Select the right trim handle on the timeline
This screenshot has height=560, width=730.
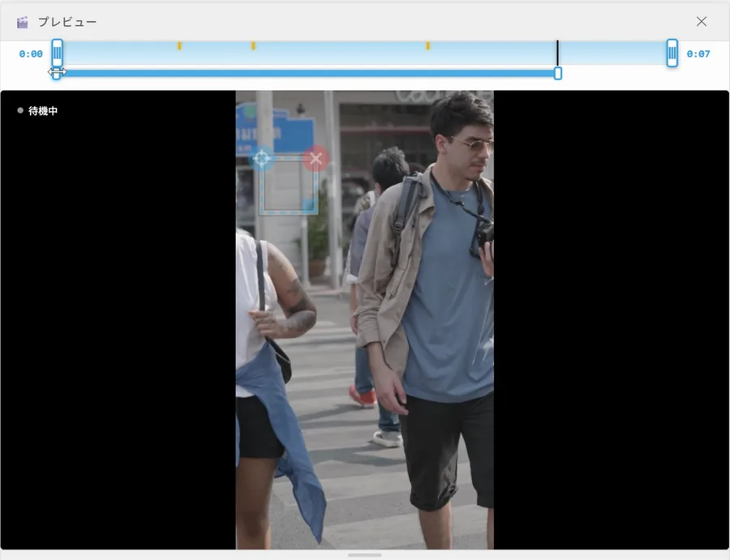coord(672,53)
